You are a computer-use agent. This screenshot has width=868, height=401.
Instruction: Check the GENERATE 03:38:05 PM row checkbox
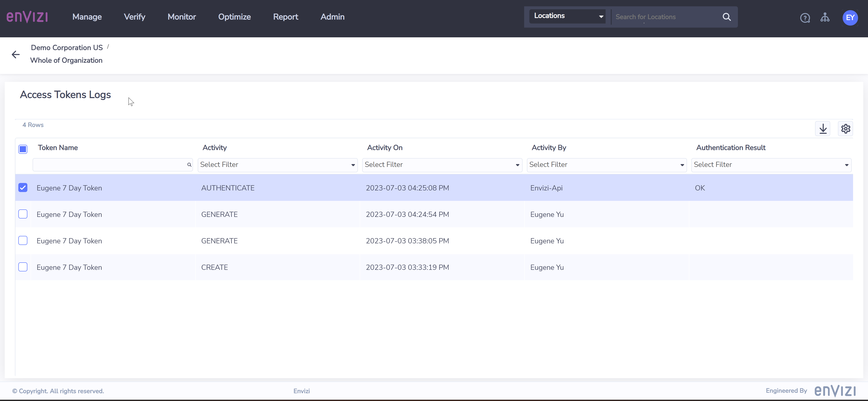click(23, 241)
